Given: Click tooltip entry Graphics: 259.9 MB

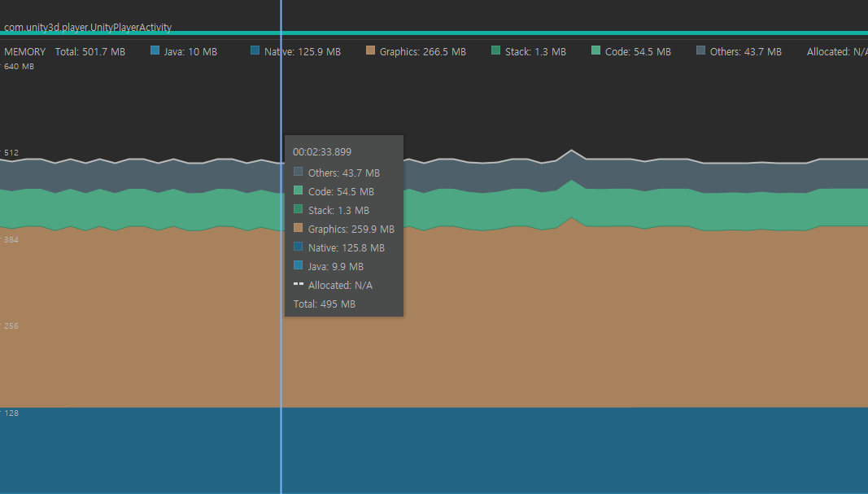Looking at the screenshot, I should click(344, 230).
